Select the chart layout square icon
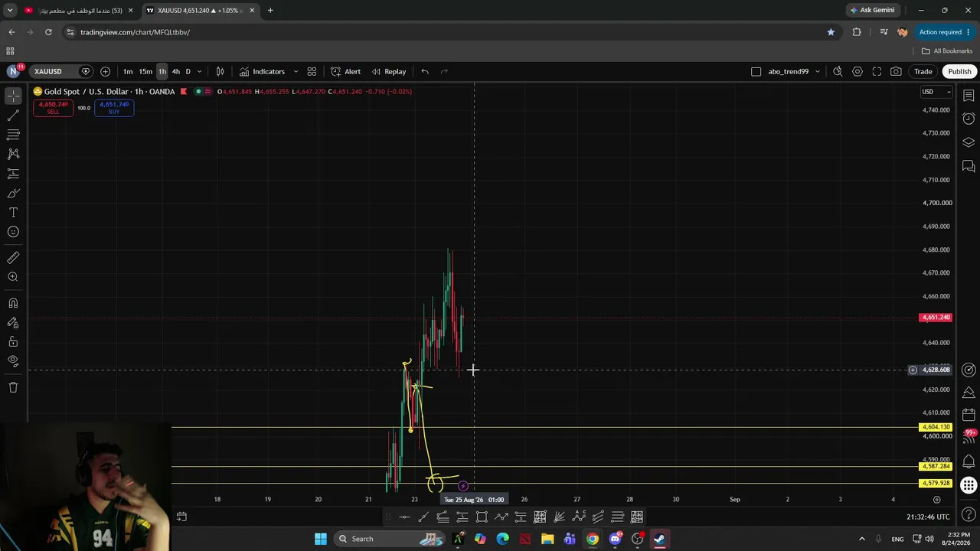This screenshot has height=551, width=980. point(756,71)
